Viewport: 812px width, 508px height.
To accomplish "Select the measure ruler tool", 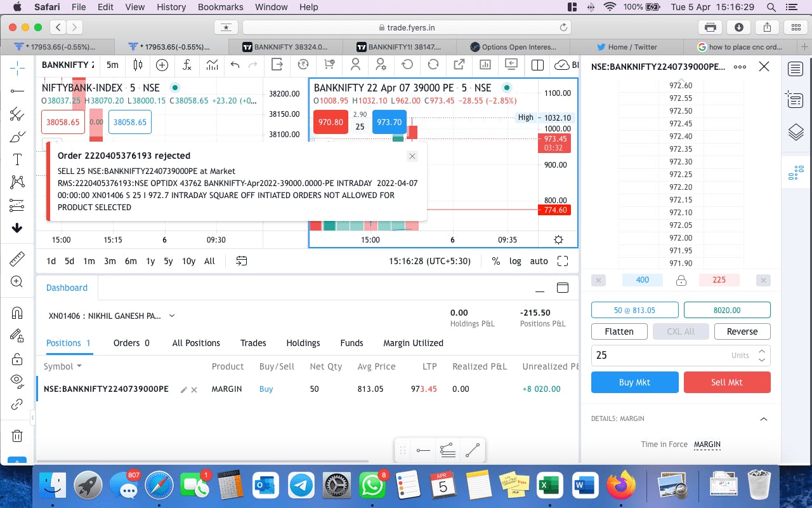I will point(17,259).
